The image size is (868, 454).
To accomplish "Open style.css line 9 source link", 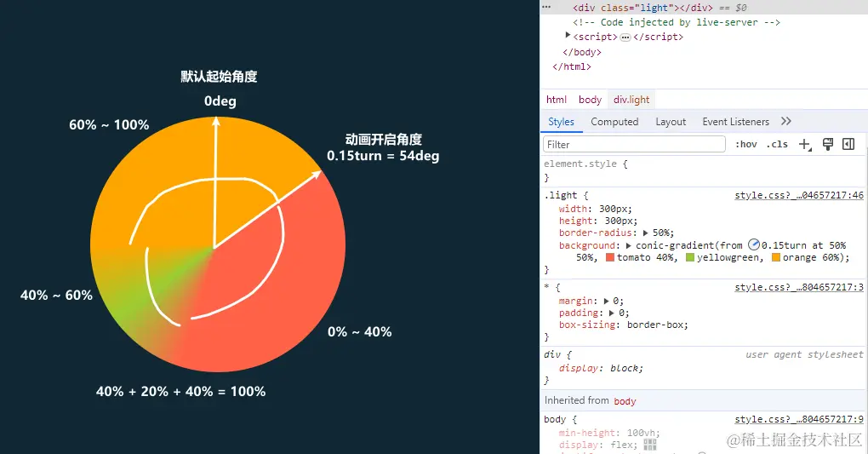I will pos(799,420).
